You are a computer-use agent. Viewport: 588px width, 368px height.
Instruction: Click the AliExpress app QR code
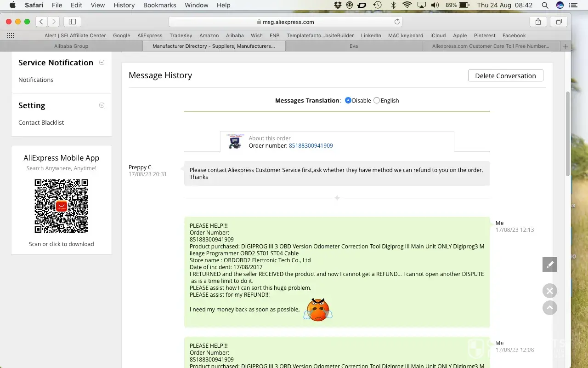click(62, 206)
